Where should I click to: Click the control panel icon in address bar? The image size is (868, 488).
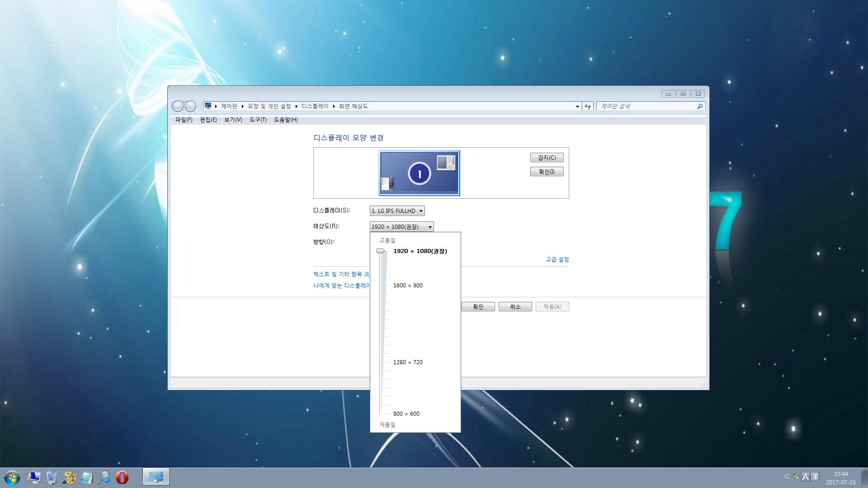coord(208,106)
